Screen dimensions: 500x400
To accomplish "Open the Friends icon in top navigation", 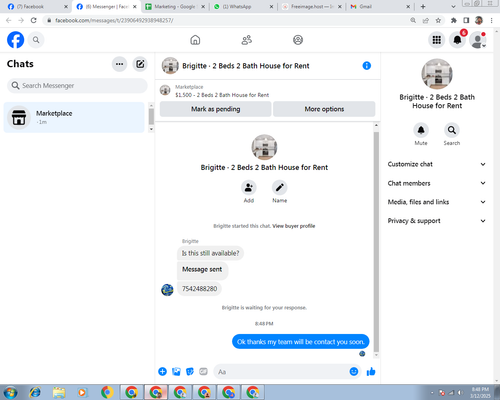I will pyautogui.click(x=247, y=40).
